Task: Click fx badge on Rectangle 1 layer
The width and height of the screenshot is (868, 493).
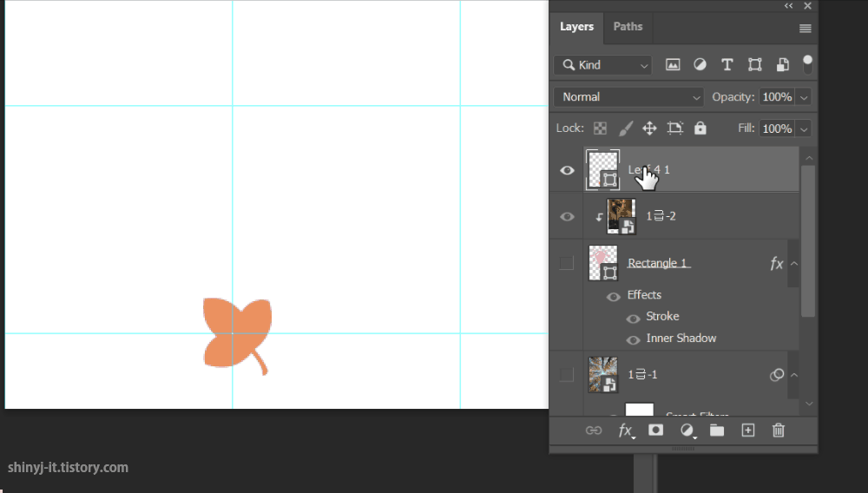Action: click(777, 263)
